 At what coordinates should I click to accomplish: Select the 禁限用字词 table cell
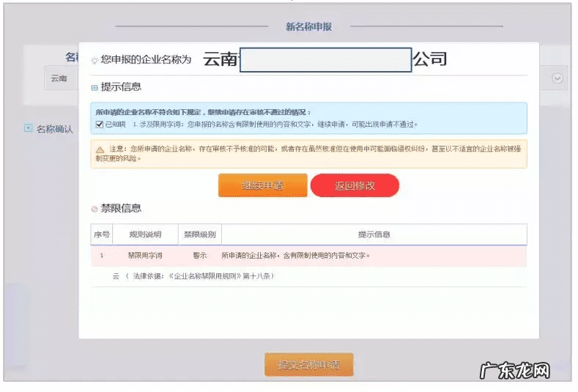[x=146, y=256]
